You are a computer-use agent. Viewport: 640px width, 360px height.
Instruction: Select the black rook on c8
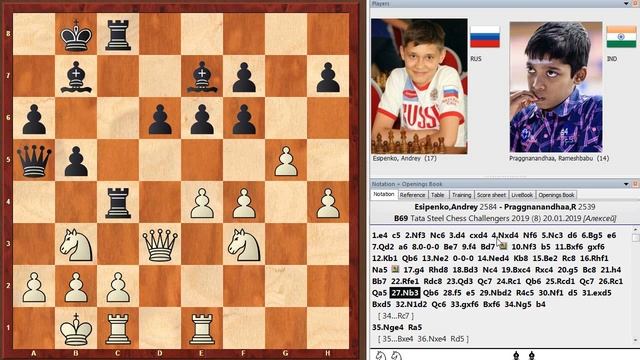tap(118, 35)
